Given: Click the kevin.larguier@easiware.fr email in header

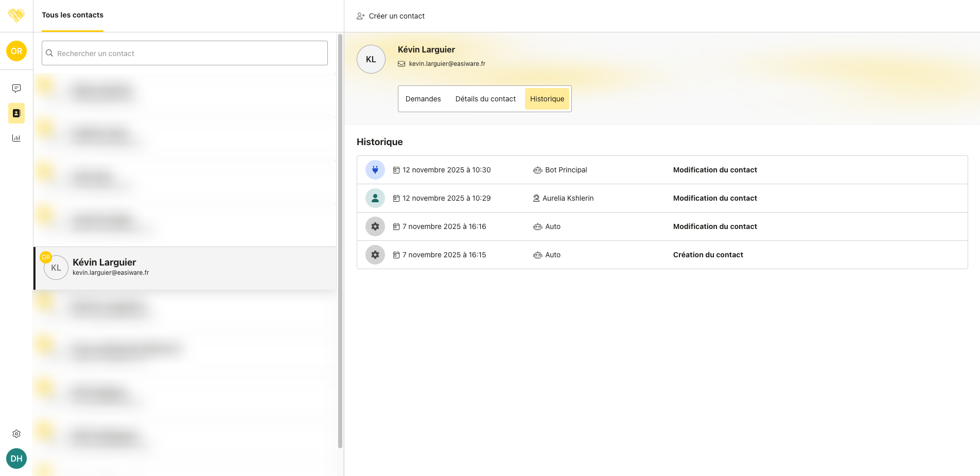Looking at the screenshot, I should (447, 64).
